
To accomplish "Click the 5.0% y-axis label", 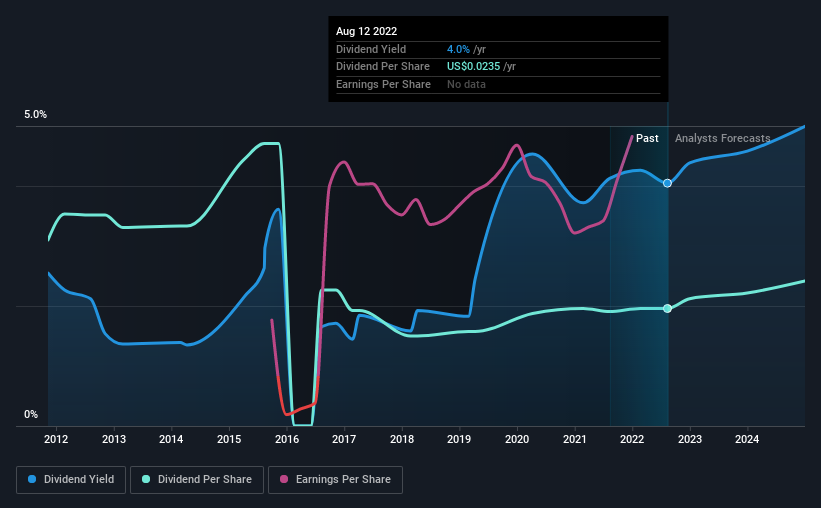I will [x=35, y=115].
